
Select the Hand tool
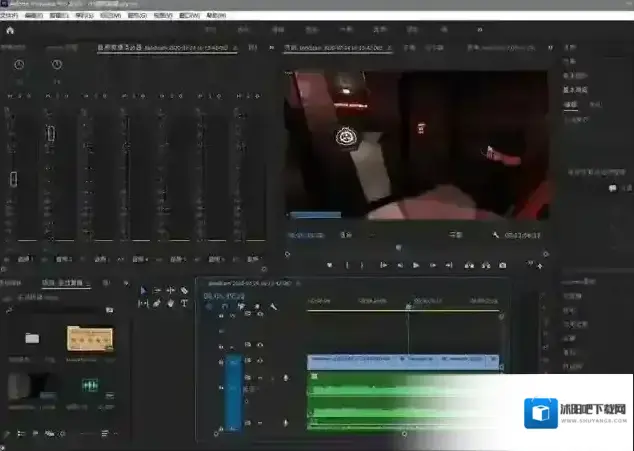[x=171, y=303]
